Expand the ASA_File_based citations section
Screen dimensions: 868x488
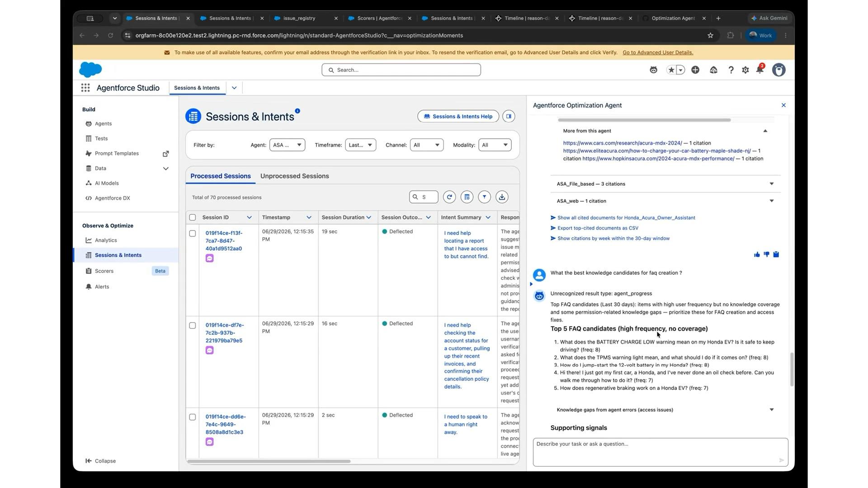665,184
